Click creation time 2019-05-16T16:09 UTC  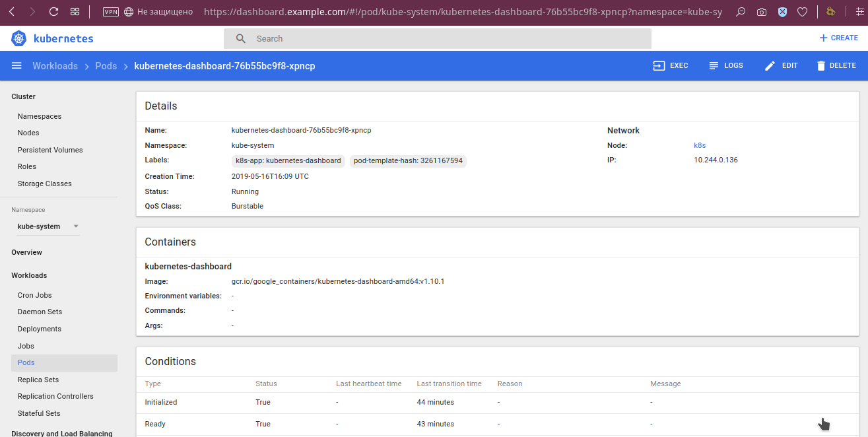pos(270,176)
